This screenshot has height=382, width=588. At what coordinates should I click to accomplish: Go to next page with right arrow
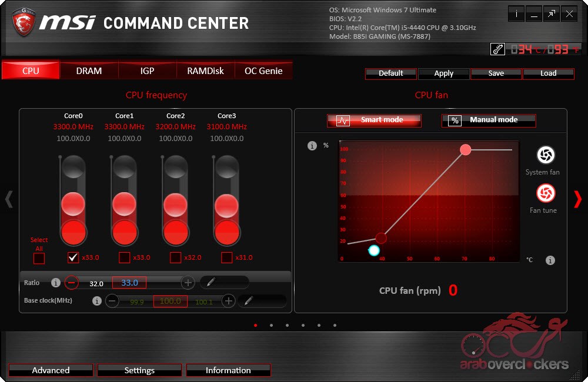point(577,199)
